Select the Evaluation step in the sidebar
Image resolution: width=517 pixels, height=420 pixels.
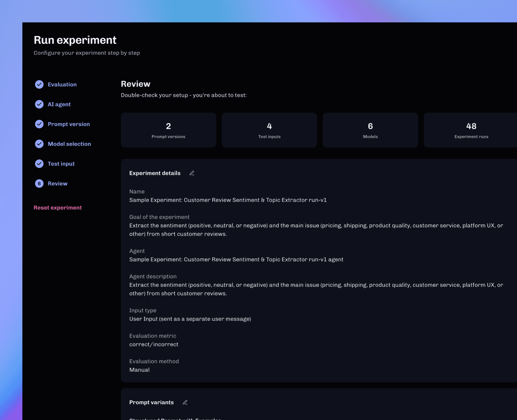pos(62,84)
